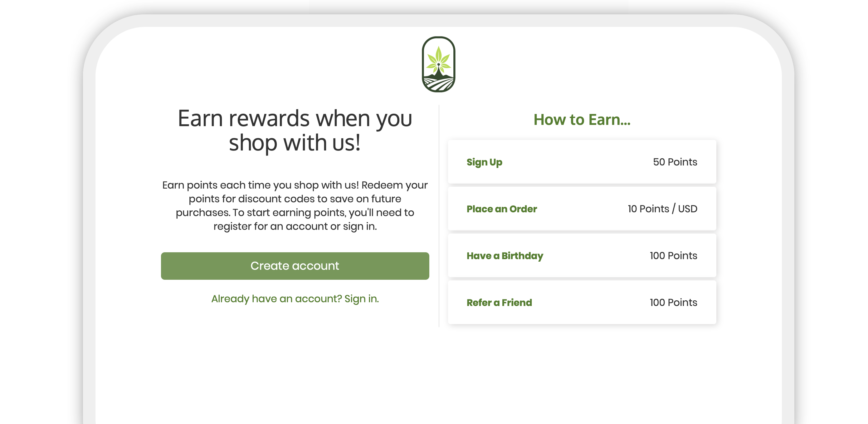Click the Earn rewards when you heading line
The height and width of the screenshot is (424, 868).
point(295,119)
